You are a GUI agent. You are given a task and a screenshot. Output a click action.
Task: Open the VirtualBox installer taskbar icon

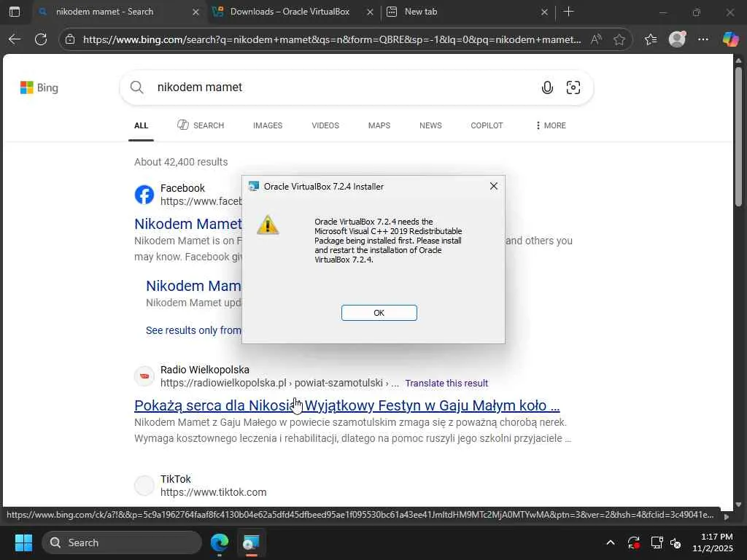(x=251, y=542)
